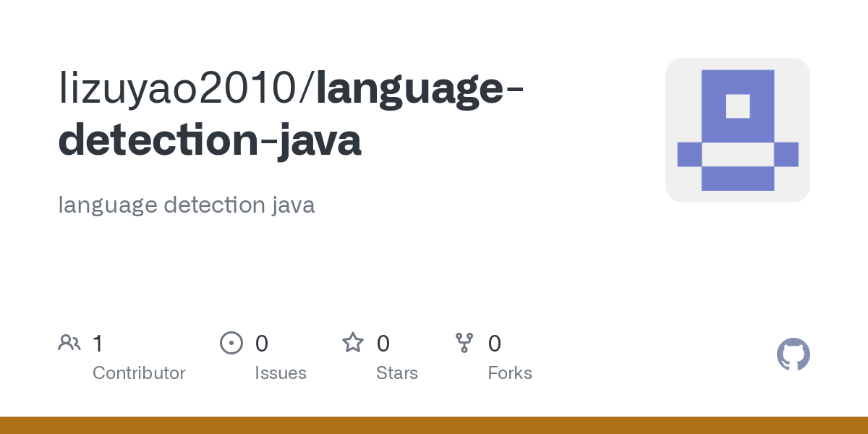This screenshot has width=868, height=434.
Task: Click the issues count number 0
Action: [x=262, y=343]
